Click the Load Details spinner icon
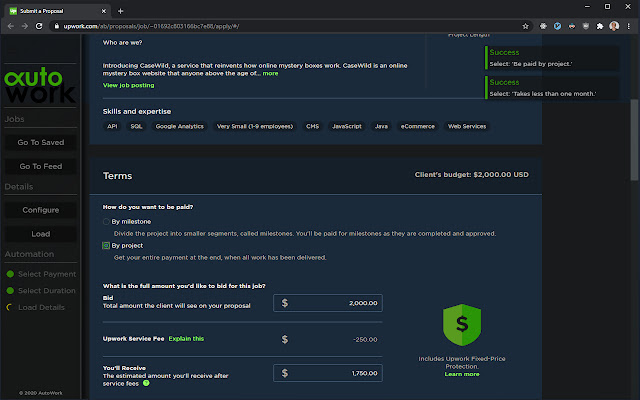Image resolution: width=640 pixels, height=400 pixels. (10, 307)
